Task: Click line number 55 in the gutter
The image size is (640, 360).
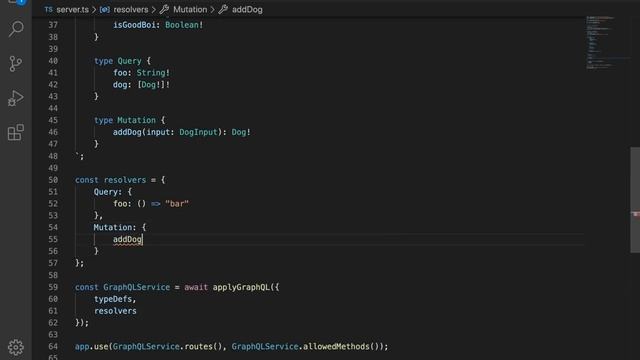Action: [x=53, y=239]
